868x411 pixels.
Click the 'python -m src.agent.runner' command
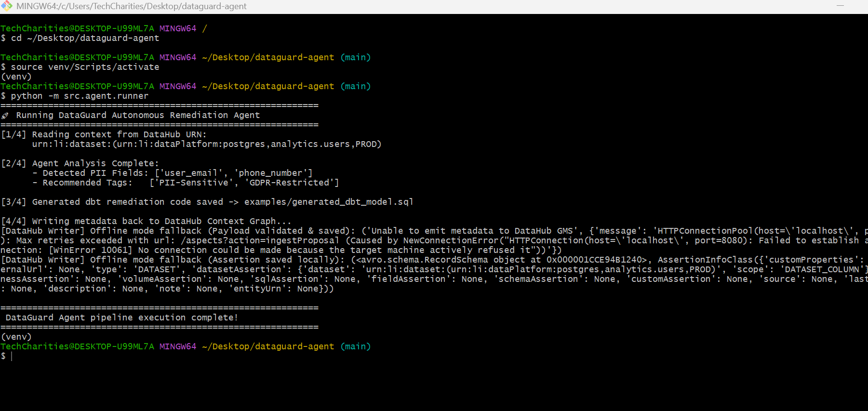pyautogui.click(x=80, y=96)
